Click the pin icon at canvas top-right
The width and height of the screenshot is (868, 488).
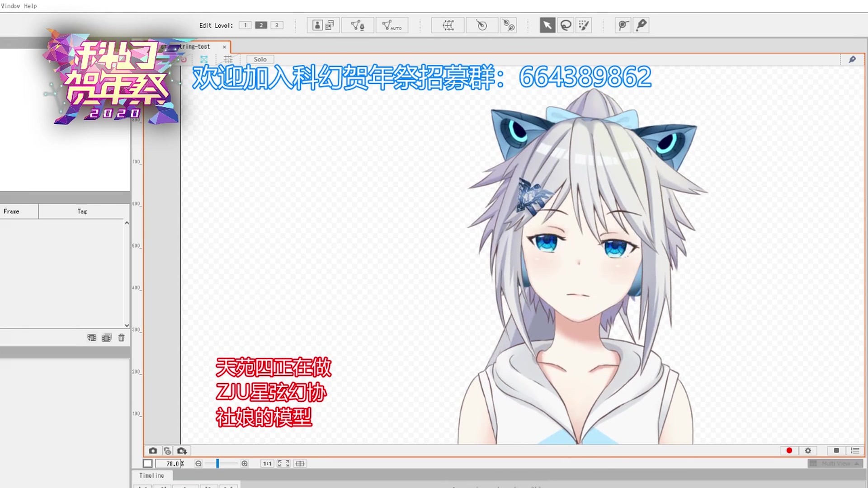852,59
